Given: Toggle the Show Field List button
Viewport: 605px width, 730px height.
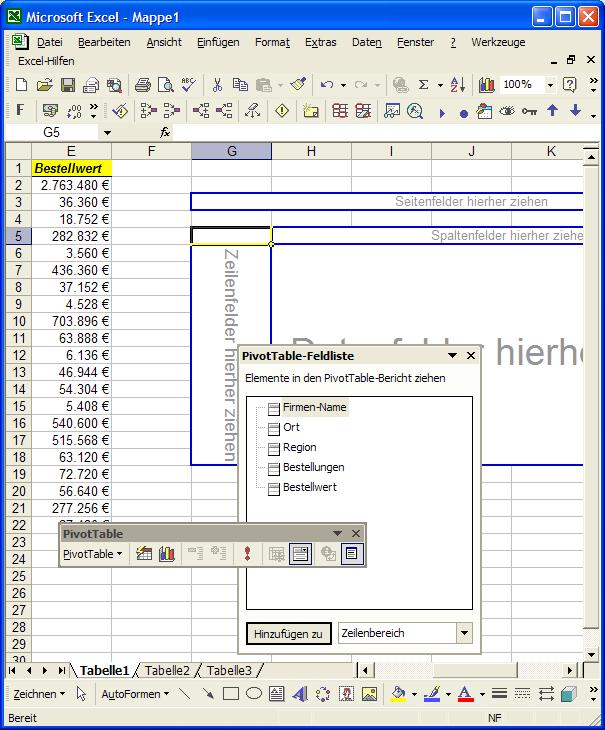Looking at the screenshot, I should (351, 554).
